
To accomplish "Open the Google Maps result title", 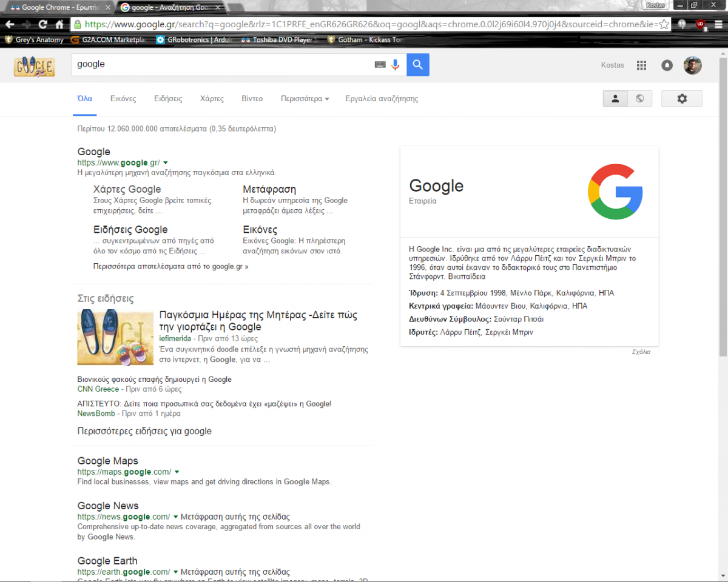I will pos(108,461).
